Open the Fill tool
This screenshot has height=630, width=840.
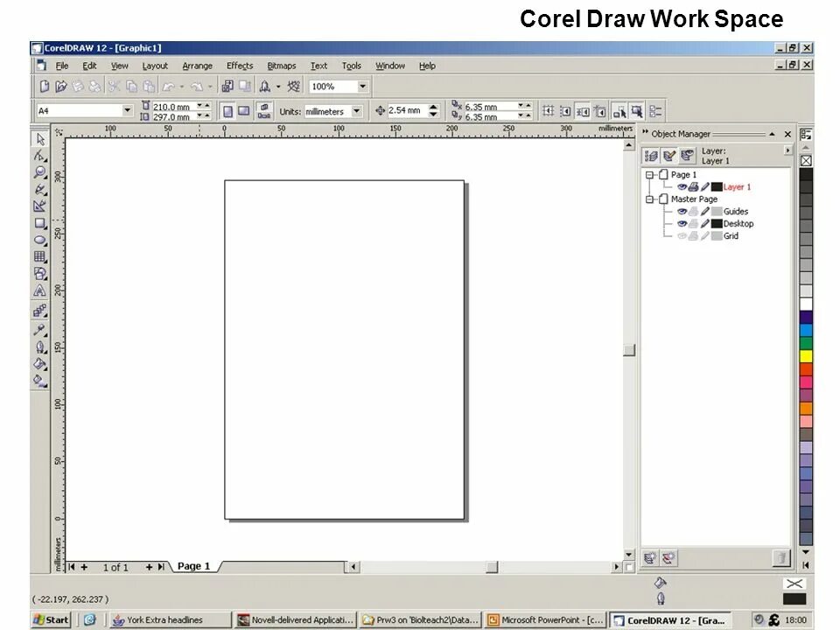[39, 364]
